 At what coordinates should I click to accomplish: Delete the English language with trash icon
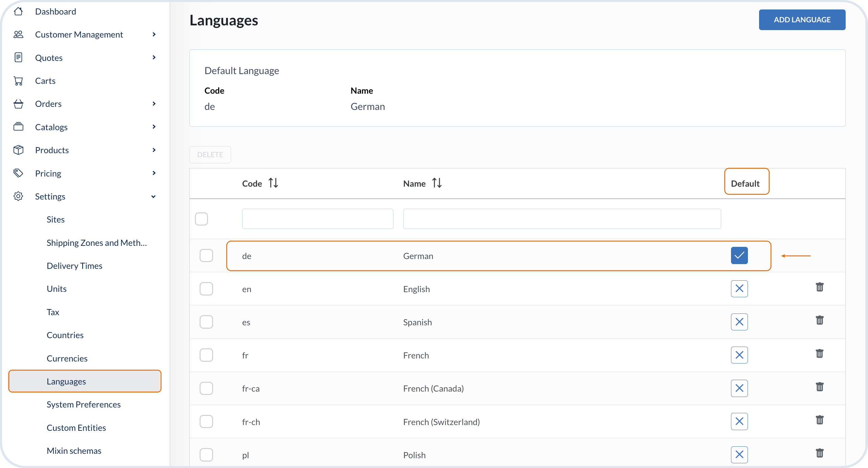point(819,287)
